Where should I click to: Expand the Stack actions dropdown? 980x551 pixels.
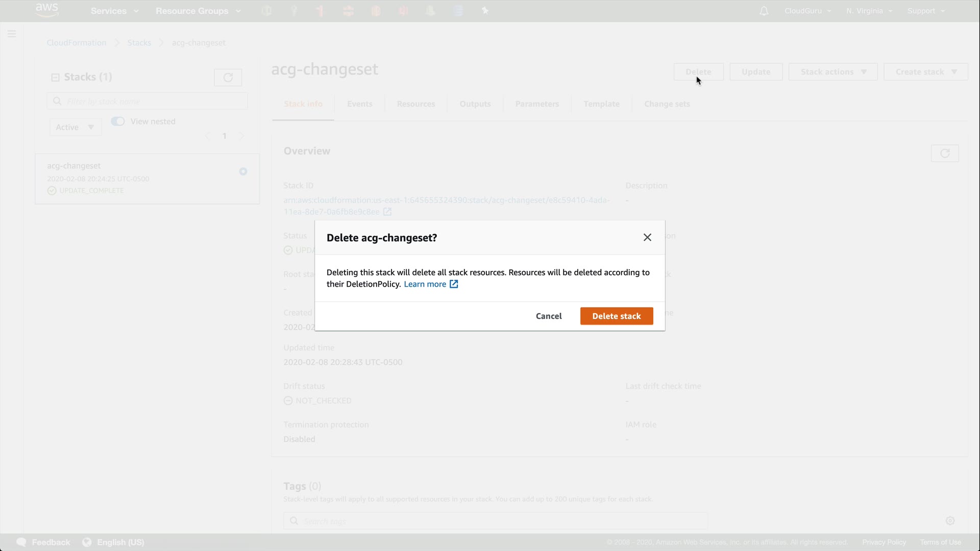(832, 72)
